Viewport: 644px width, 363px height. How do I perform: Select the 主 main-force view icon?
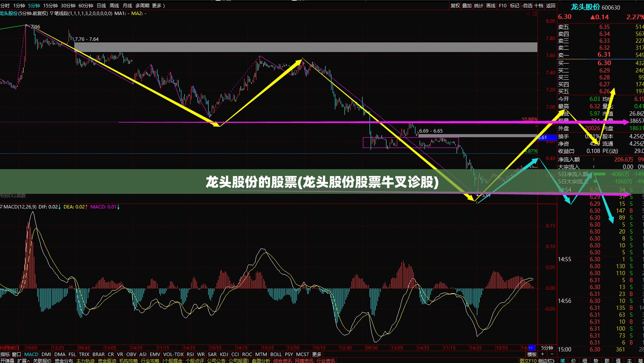click(x=629, y=361)
